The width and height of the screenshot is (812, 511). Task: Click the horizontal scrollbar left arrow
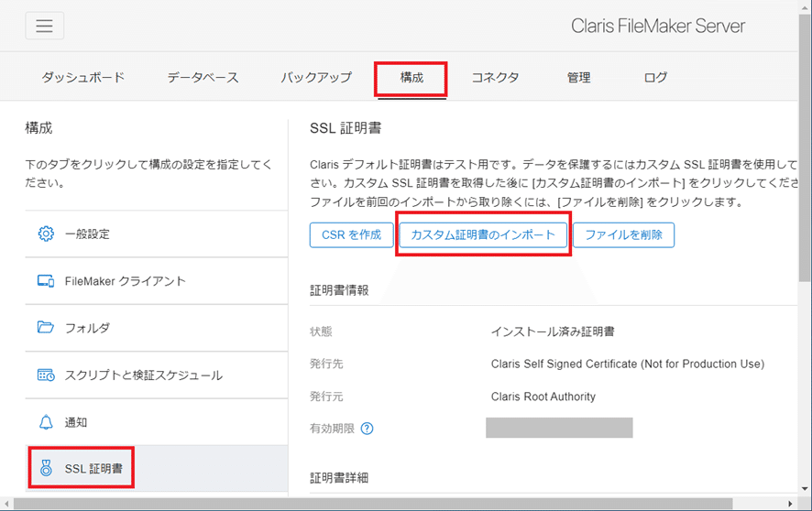[x=6, y=504]
